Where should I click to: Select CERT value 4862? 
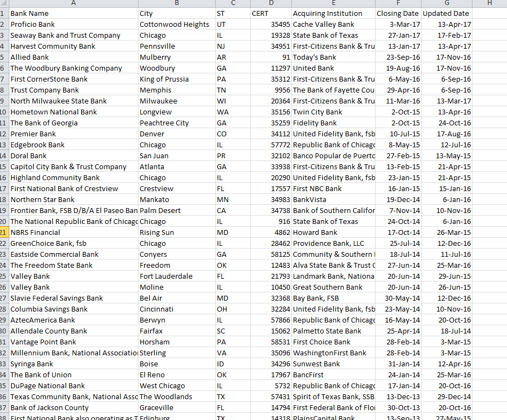pos(271,233)
